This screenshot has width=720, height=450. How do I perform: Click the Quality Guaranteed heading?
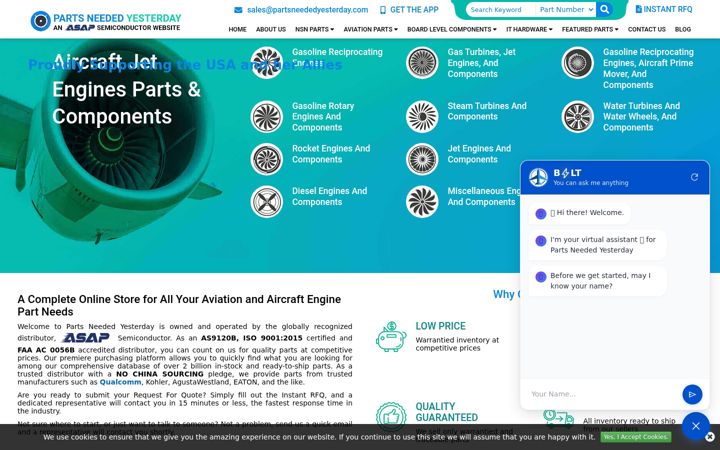click(447, 412)
